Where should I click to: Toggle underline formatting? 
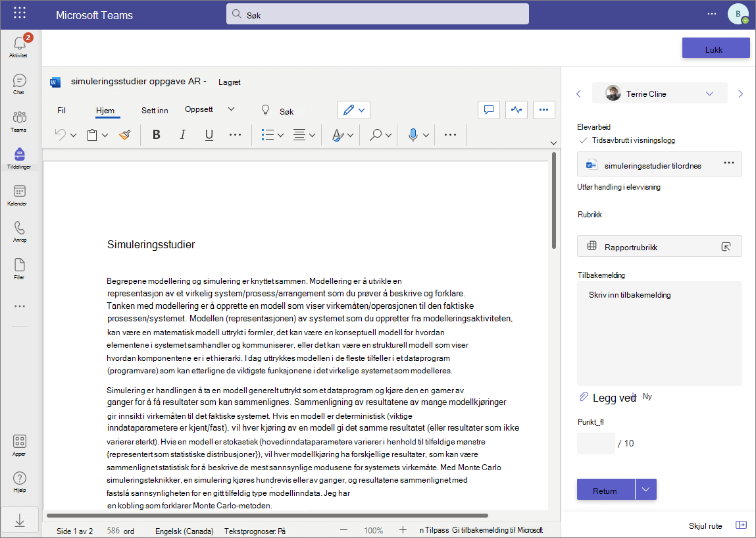209,135
